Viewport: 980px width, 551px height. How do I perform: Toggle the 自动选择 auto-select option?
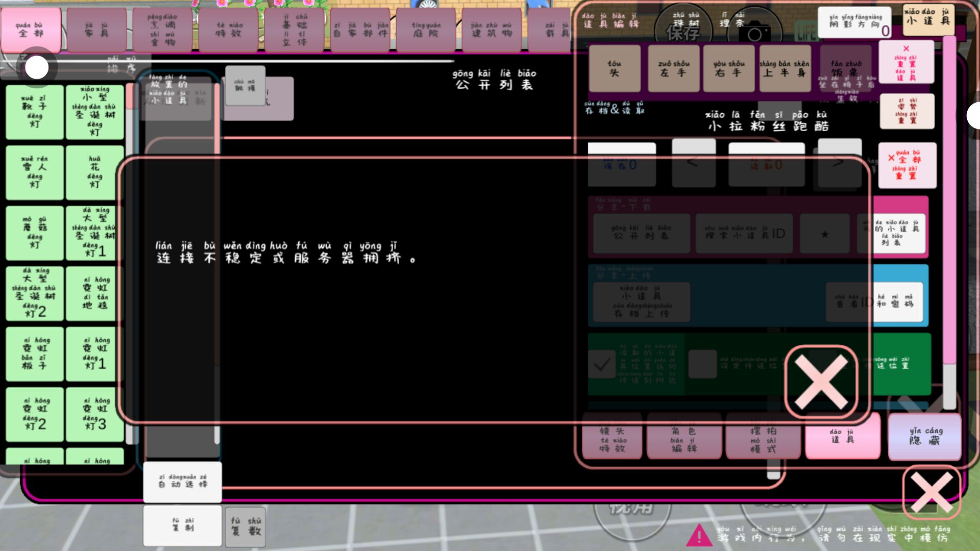tap(182, 482)
